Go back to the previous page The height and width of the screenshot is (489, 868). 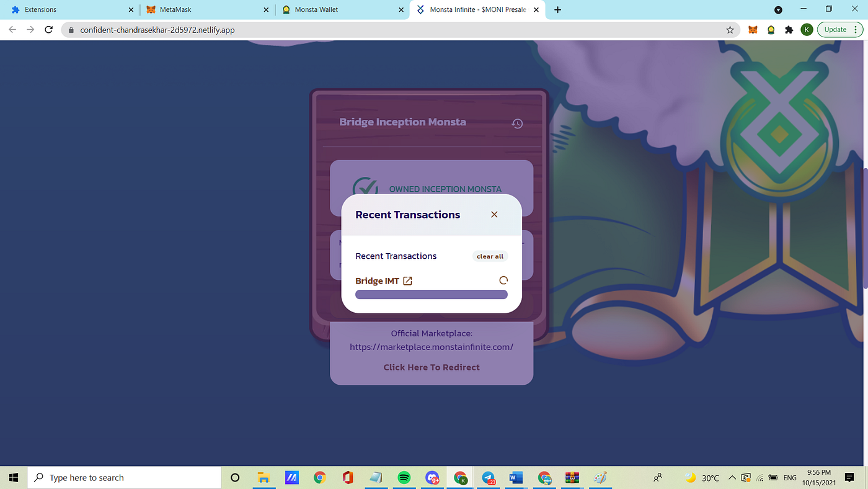(x=12, y=30)
